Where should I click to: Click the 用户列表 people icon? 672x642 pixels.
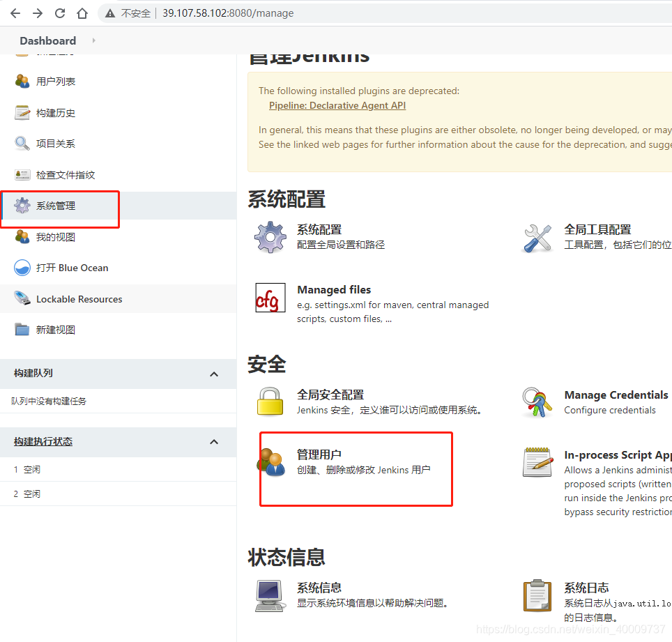tap(22, 81)
